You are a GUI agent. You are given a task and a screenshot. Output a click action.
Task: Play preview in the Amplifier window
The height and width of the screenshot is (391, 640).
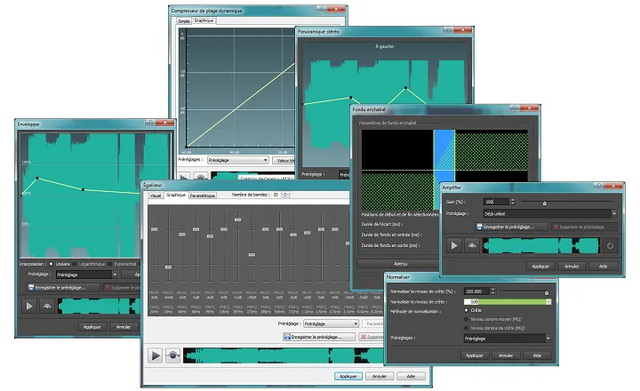(x=454, y=246)
